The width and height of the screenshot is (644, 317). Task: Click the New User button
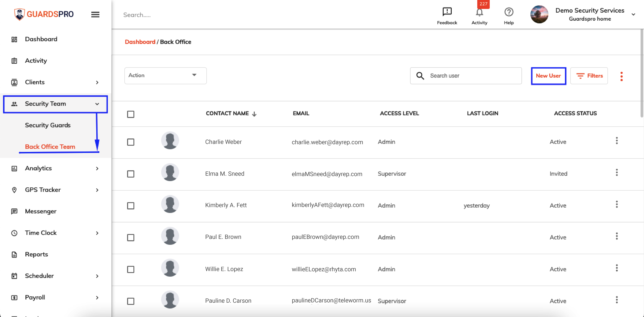coord(548,76)
